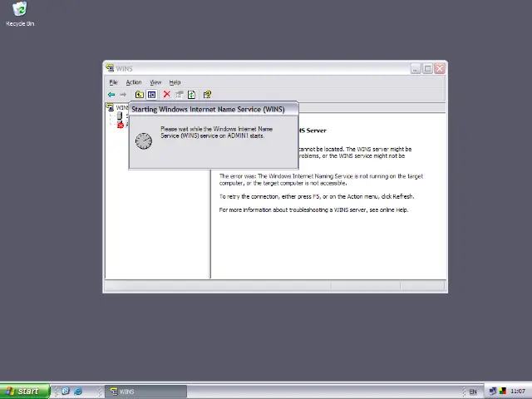Open the Recycle Bin desktop icon
This screenshot has width=532, height=399.
(x=20, y=14)
